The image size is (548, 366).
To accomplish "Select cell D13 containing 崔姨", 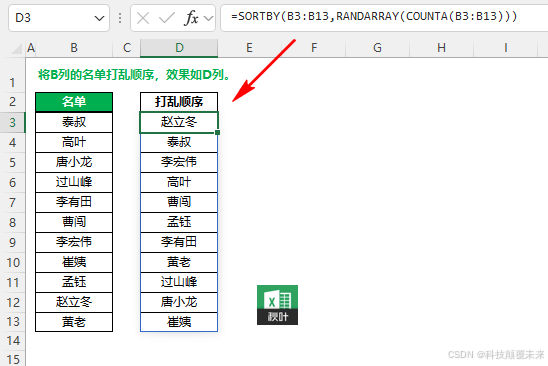I will pyautogui.click(x=179, y=322).
